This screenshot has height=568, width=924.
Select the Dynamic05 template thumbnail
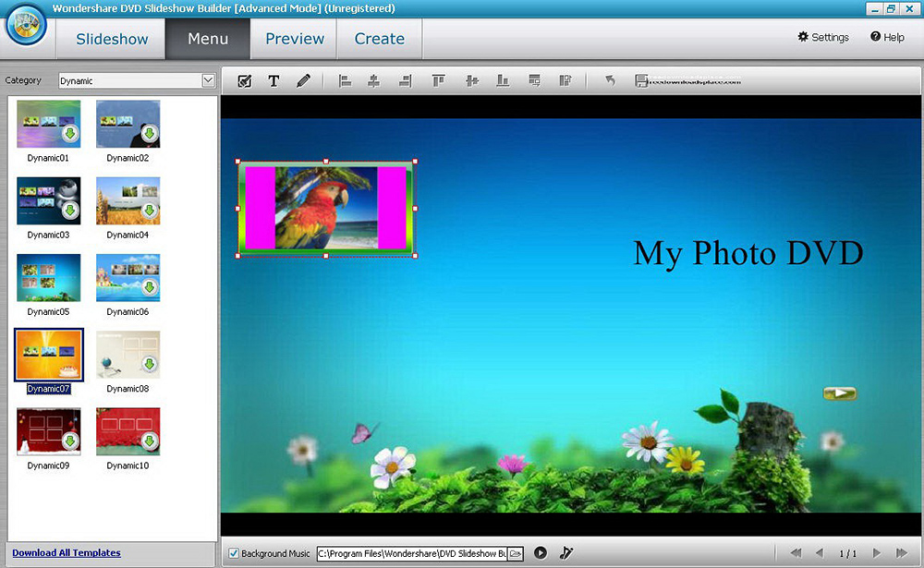[x=49, y=278]
